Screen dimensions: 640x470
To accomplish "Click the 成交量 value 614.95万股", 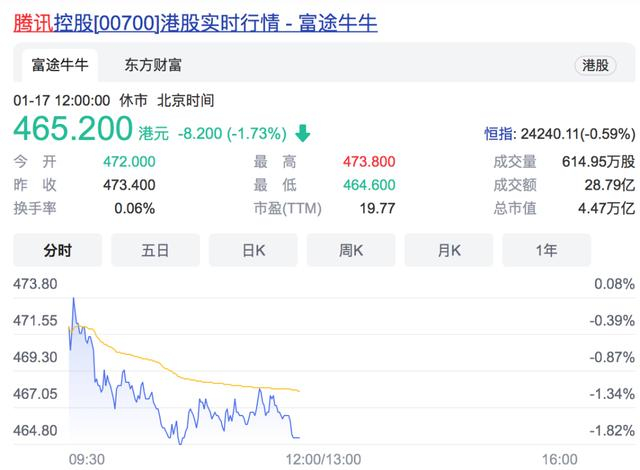I will [598, 162].
